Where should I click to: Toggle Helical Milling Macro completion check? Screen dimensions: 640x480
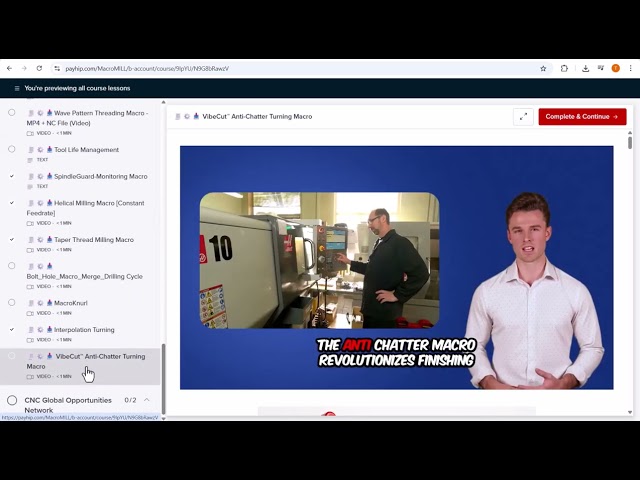pyautogui.click(x=12, y=202)
